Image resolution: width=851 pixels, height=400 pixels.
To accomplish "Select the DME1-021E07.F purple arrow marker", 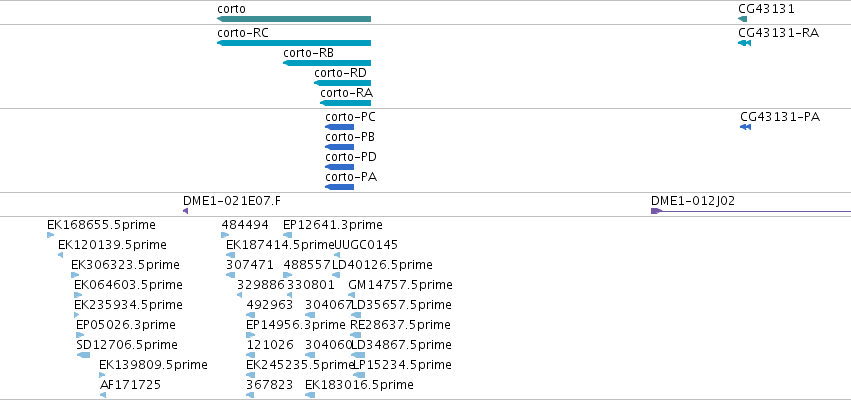I will pos(186,211).
